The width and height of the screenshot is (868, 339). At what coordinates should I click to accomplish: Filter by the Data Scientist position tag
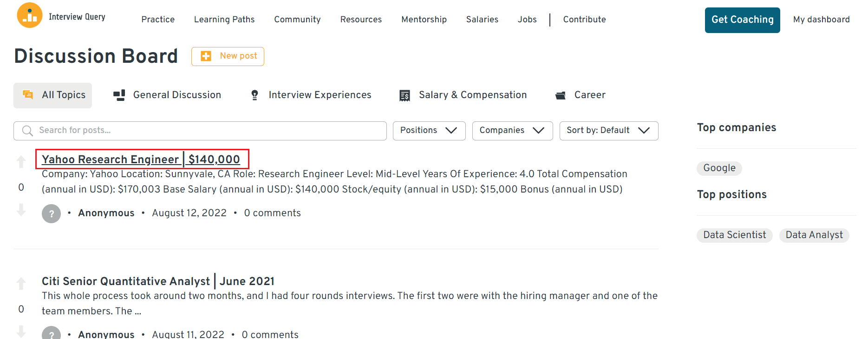click(734, 235)
